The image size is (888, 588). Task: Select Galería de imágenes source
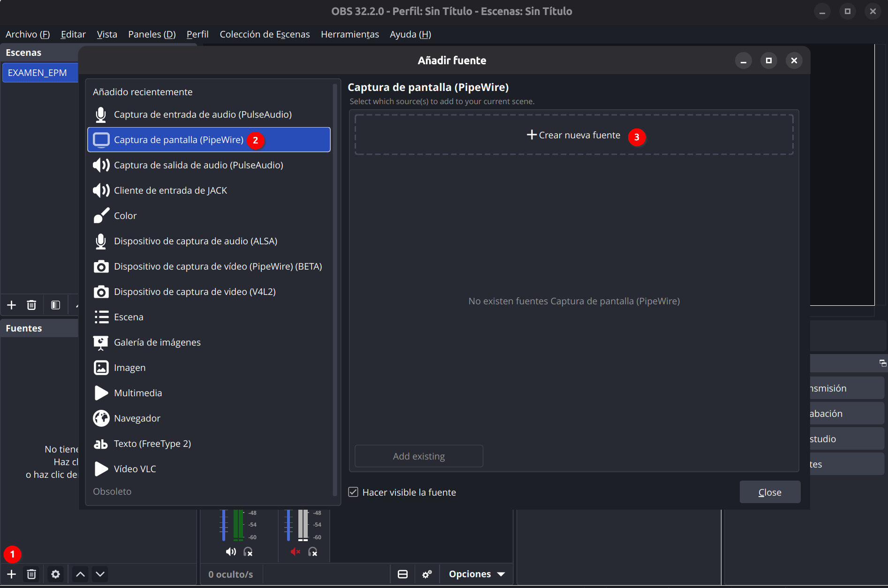(x=209, y=342)
